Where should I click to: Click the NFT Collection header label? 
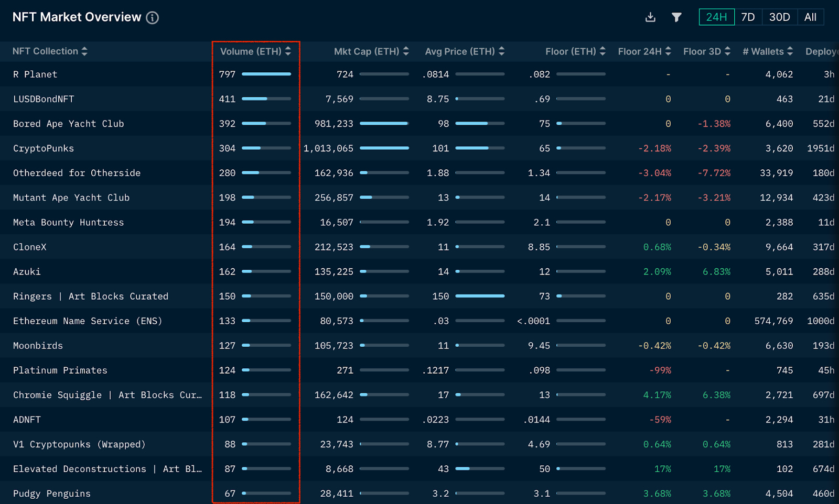[45, 51]
